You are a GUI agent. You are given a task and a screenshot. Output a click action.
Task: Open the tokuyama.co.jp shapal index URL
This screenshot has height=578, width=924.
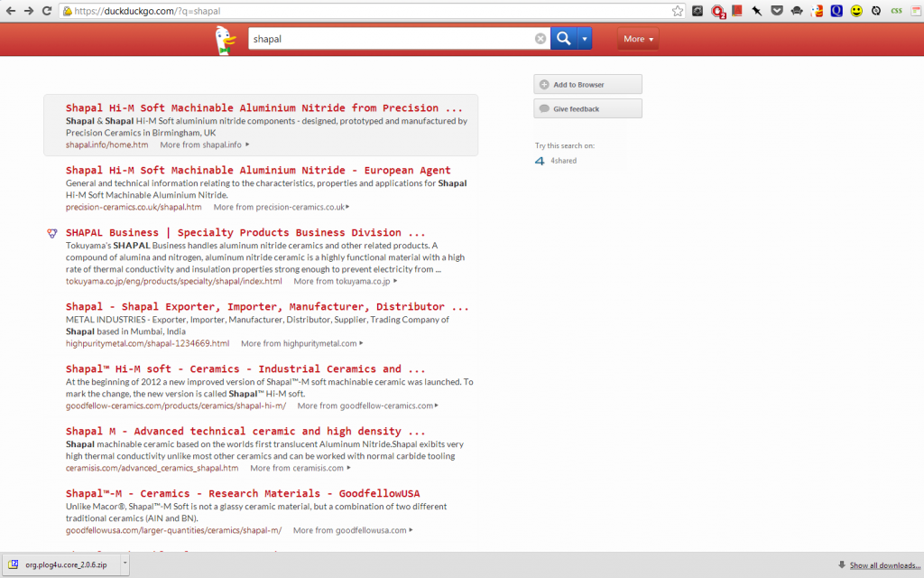pyautogui.click(x=174, y=282)
